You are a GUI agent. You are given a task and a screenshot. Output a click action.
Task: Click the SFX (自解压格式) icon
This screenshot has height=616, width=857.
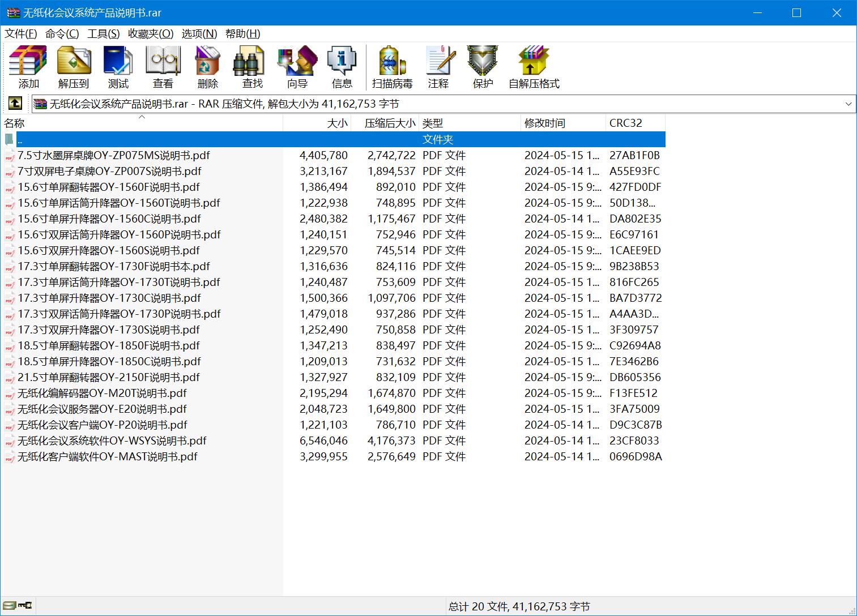(534, 67)
